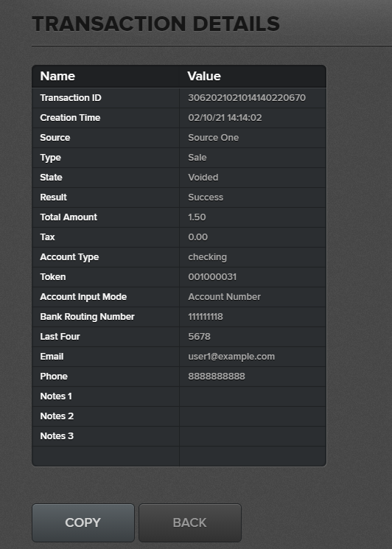Click the checking account type value
Image resolution: width=392 pixels, height=549 pixels.
[x=207, y=257]
